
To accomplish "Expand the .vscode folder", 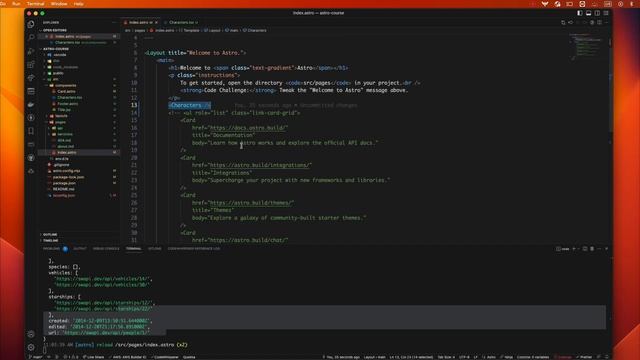I will [x=60, y=55].
